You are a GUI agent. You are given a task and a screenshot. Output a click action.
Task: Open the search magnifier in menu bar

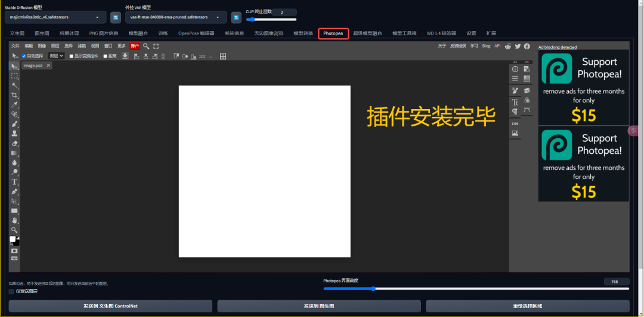146,46
